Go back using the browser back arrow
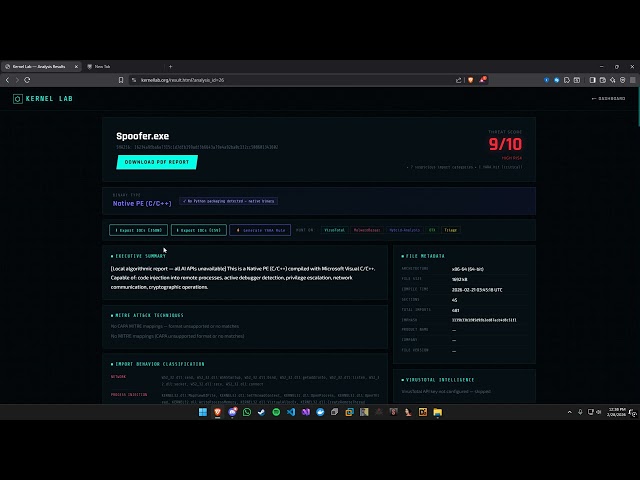 7,80
